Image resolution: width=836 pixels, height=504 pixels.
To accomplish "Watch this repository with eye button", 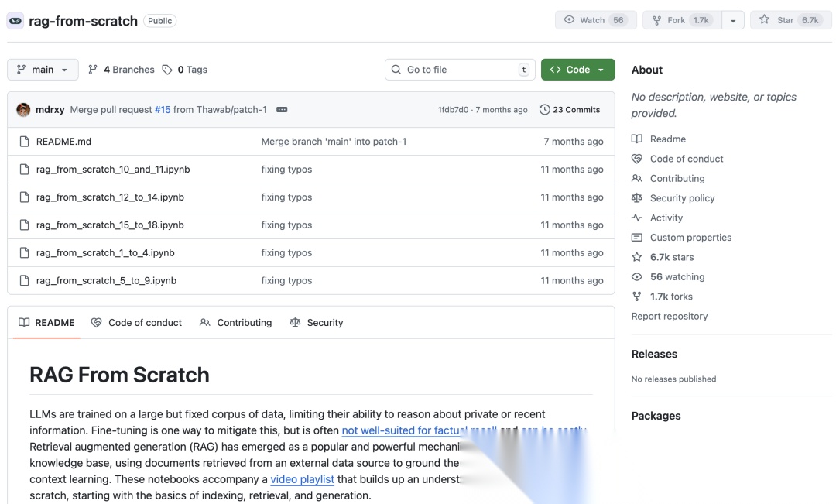I will [x=595, y=20].
